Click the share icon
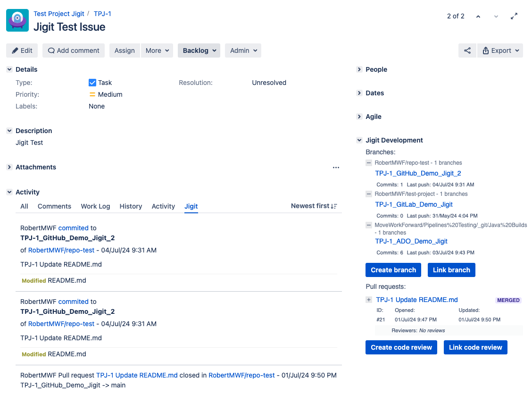Screen dimensions: 532x395 pos(467,50)
